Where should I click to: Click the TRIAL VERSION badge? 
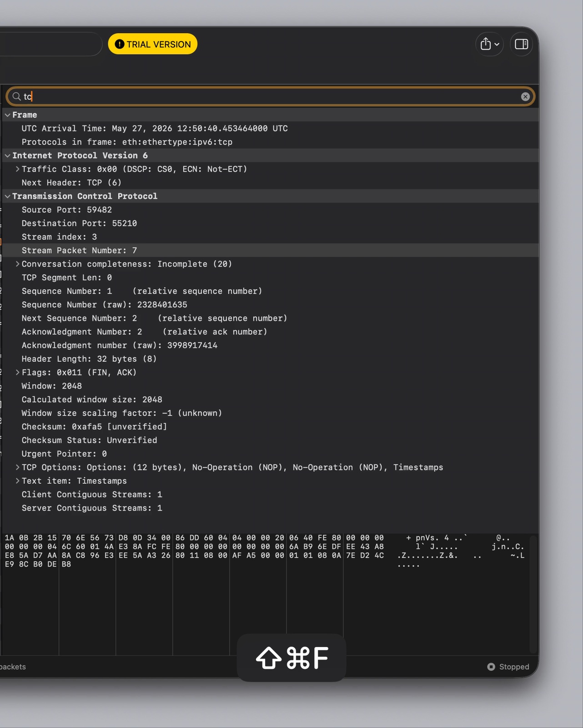point(153,44)
